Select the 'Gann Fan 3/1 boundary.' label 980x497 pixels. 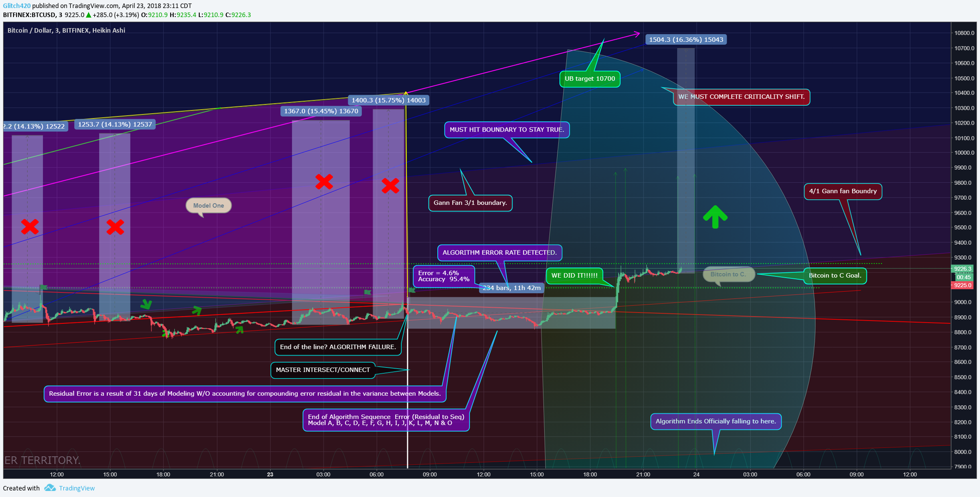click(x=470, y=203)
